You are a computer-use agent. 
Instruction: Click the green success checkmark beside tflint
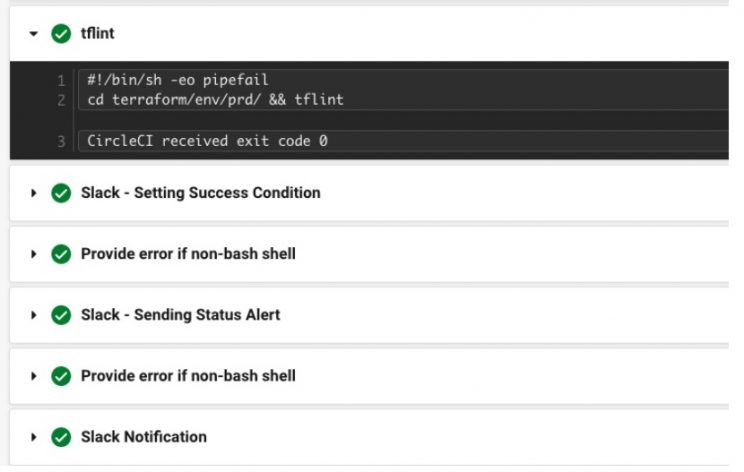point(61,33)
